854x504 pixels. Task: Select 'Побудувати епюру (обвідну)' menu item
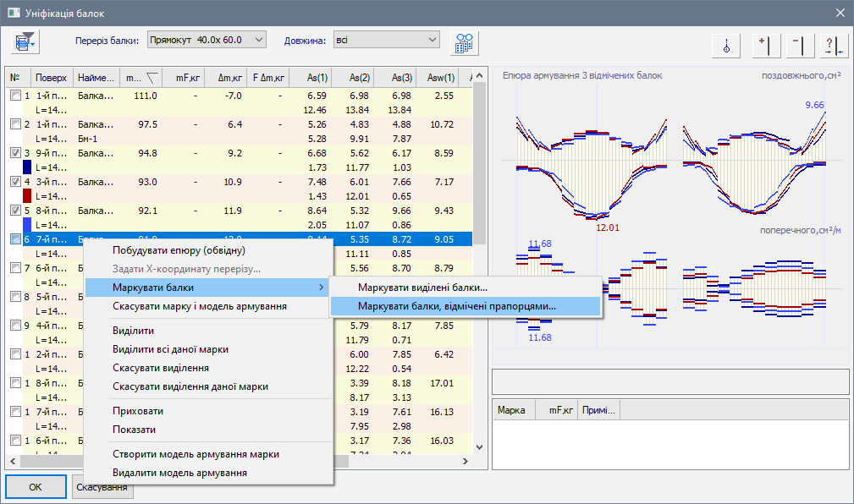[179, 250]
